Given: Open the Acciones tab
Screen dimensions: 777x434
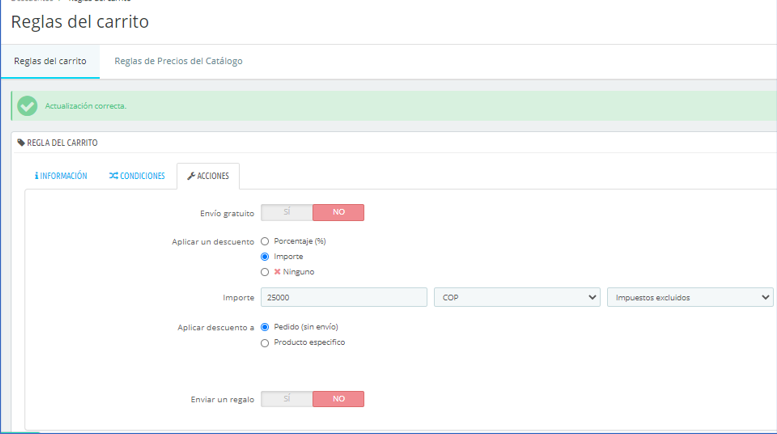Looking at the screenshot, I should pos(208,176).
